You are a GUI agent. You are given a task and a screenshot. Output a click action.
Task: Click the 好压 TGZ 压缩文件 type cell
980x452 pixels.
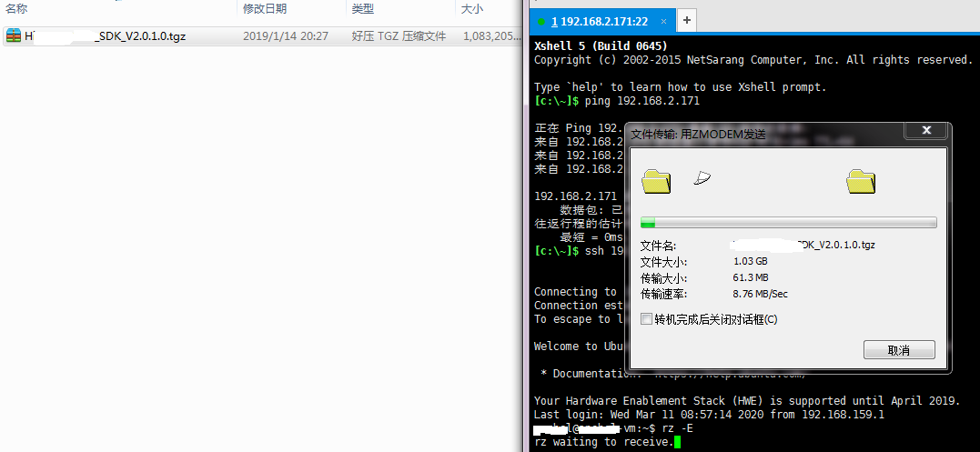pyautogui.click(x=399, y=36)
